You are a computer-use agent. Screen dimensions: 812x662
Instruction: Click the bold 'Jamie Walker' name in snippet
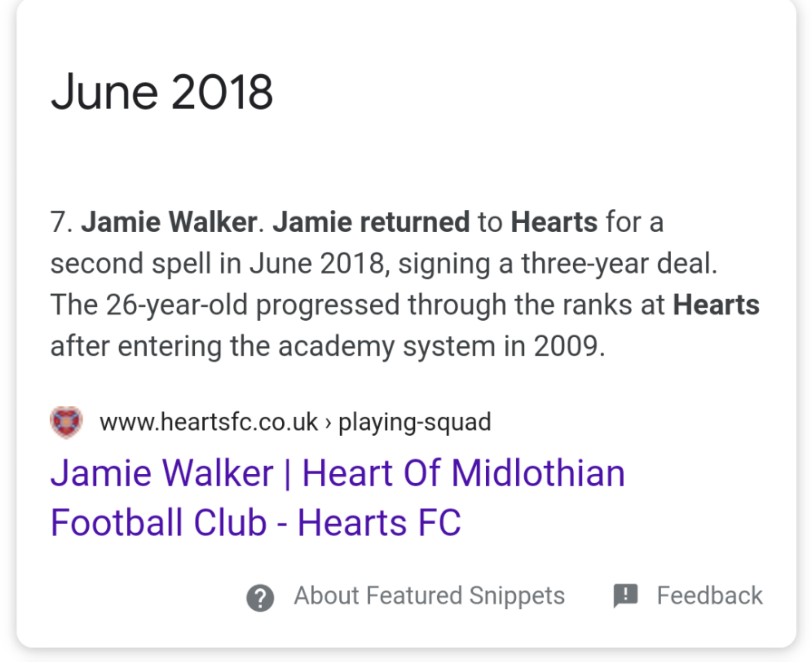[169, 222]
